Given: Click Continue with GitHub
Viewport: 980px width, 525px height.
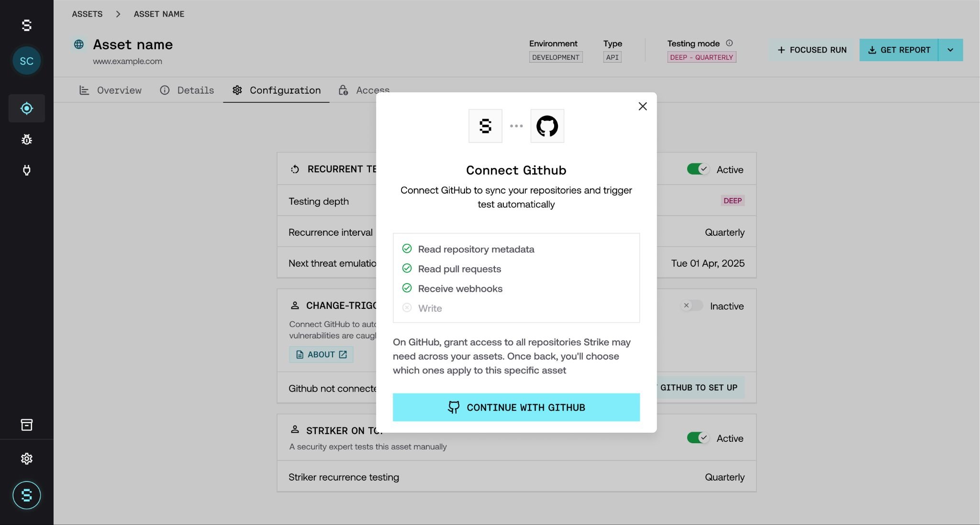Looking at the screenshot, I should [x=516, y=407].
